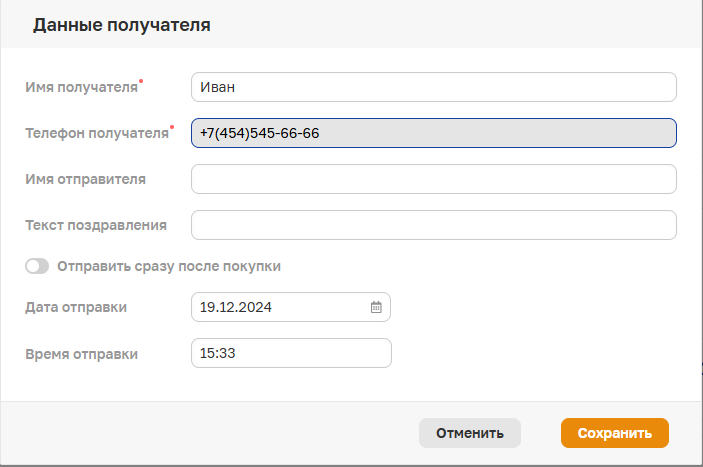The width and height of the screenshot is (703, 467).
Task: Toggle the "Отправить сразу после покупки" switch
Action: pos(37,266)
